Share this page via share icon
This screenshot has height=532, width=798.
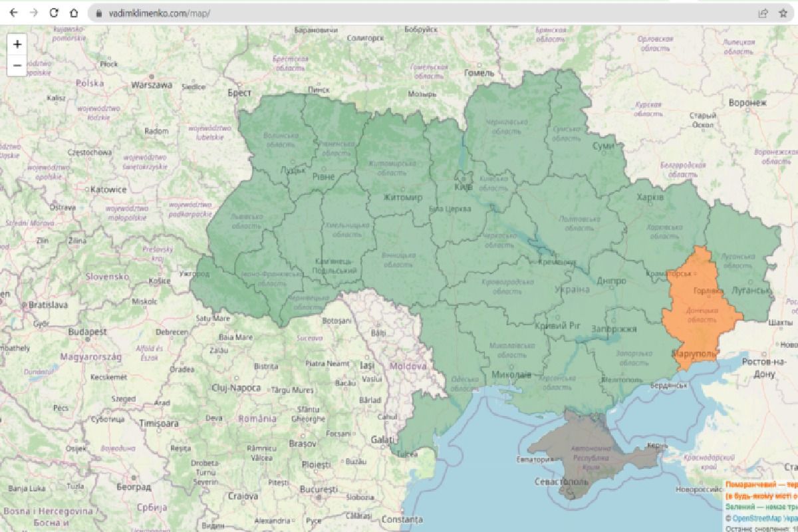763,13
